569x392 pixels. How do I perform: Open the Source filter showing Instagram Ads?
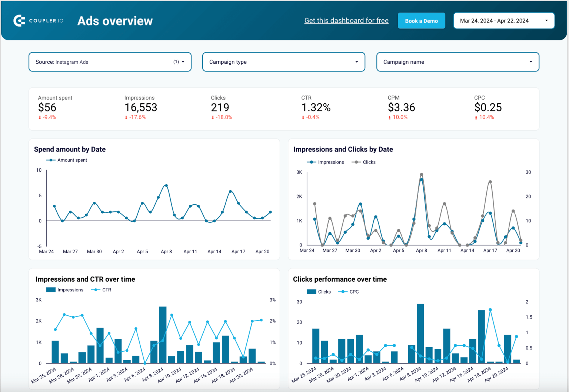[x=110, y=62]
